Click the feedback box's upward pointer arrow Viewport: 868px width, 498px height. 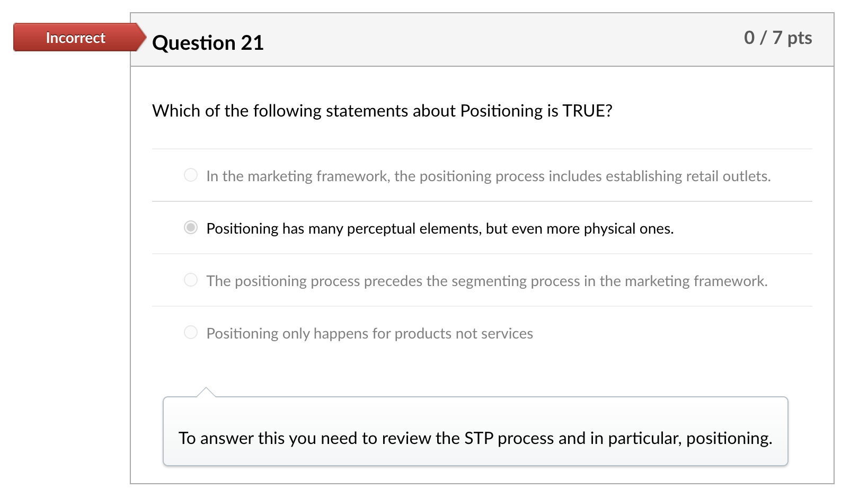(206, 393)
